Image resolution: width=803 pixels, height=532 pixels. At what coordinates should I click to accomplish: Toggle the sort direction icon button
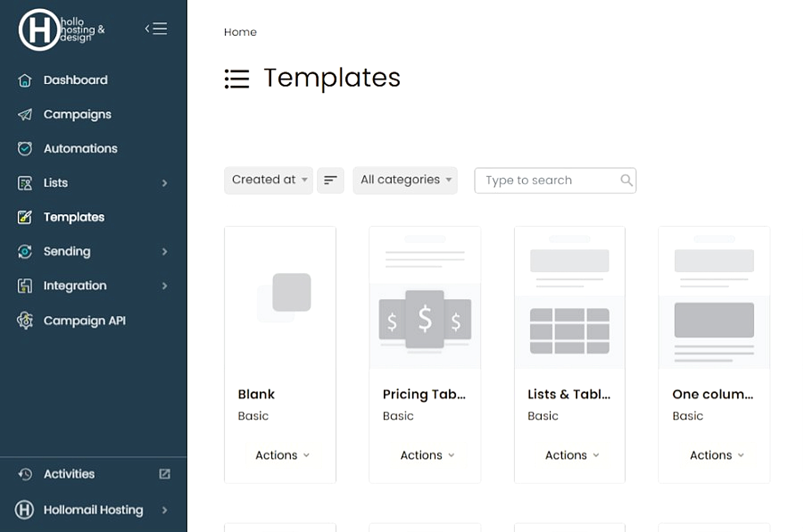tap(330, 180)
